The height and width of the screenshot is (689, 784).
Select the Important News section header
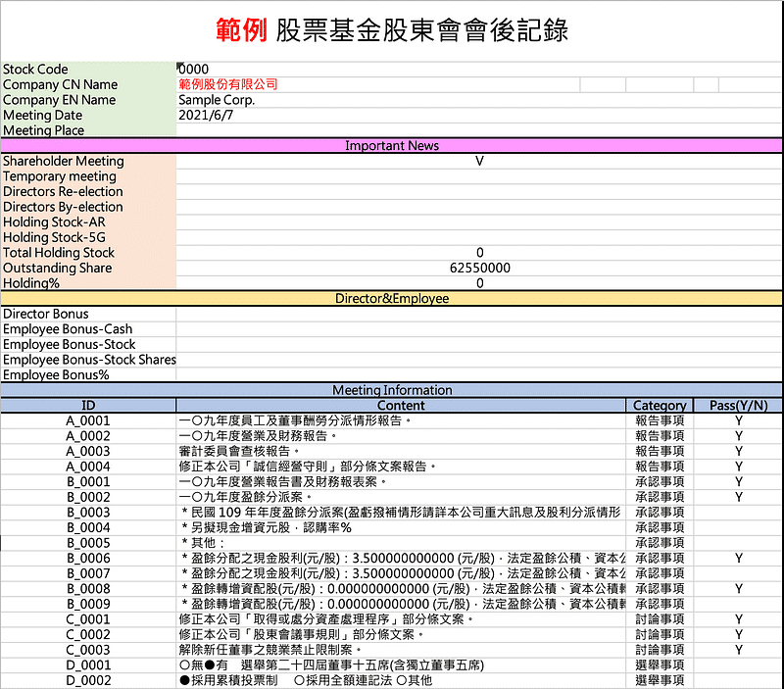coord(392,145)
